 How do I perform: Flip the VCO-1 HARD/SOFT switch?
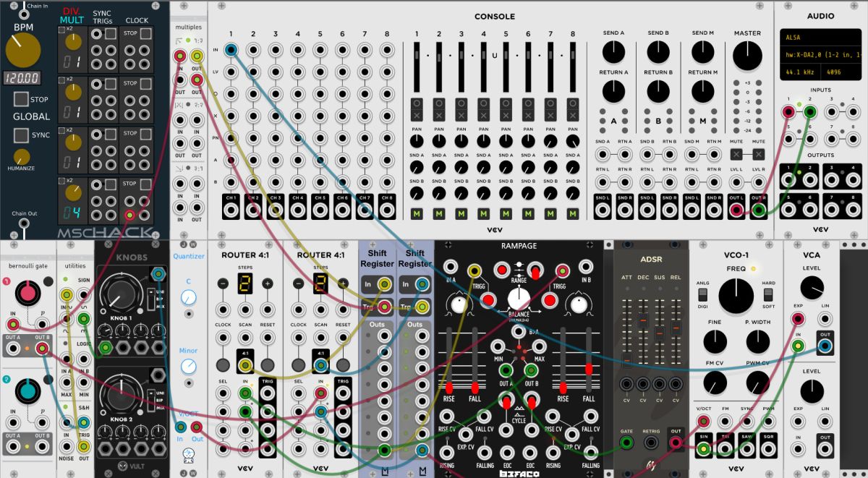769,294
